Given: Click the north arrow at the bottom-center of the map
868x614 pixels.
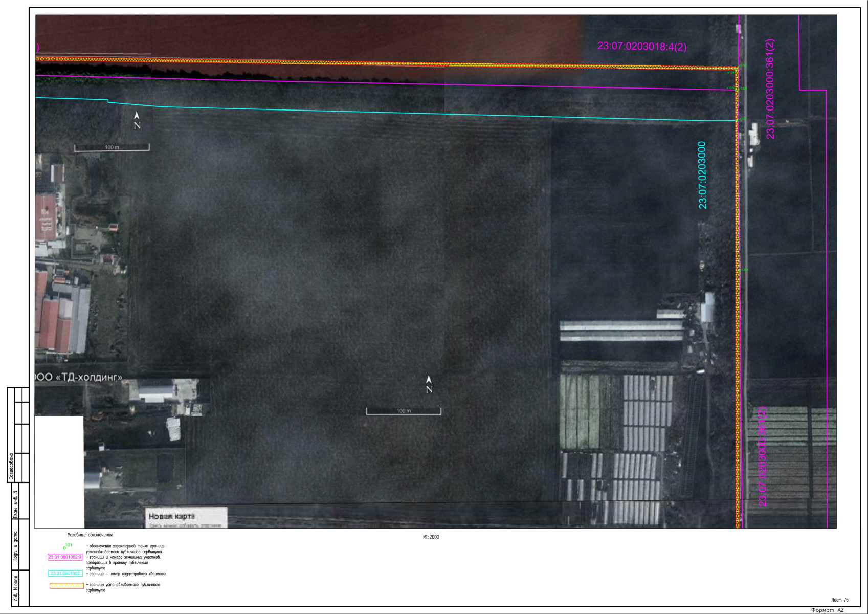Looking at the screenshot, I should (x=429, y=384).
